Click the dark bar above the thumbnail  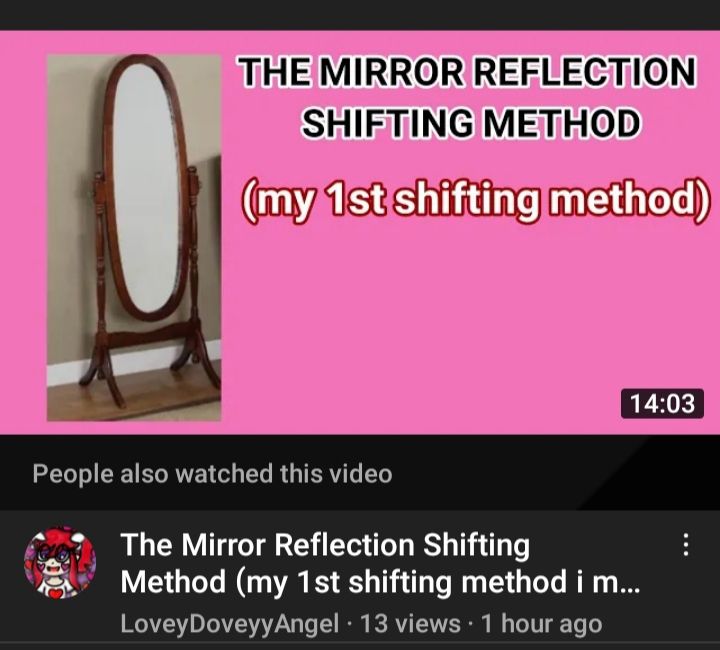[x=360, y=15]
